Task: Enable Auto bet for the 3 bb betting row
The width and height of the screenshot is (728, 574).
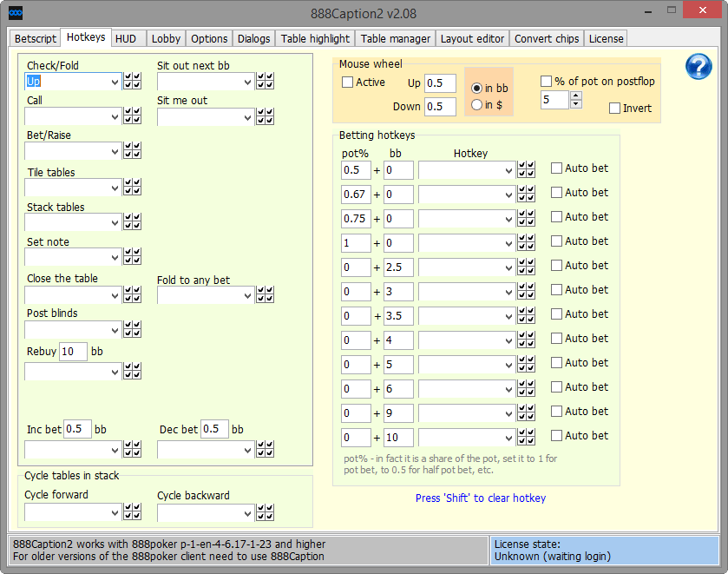Action: click(x=556, y=289)
